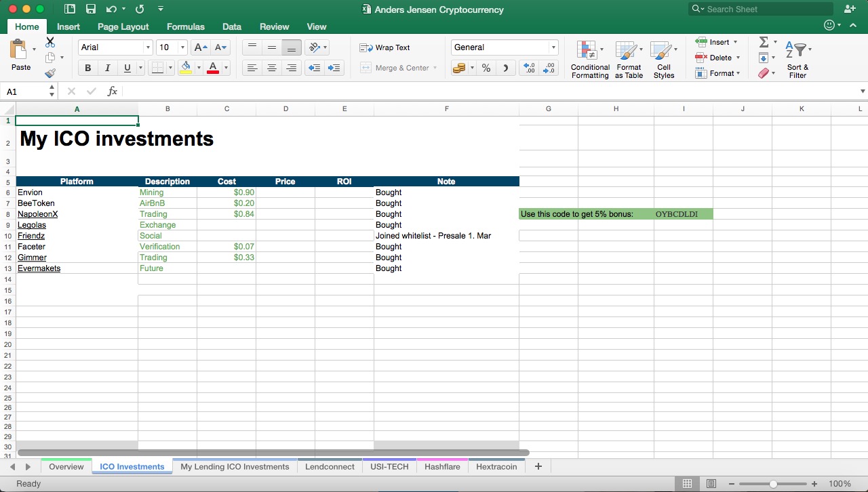
Task: Add a new sheet with plus button
Action: coord(538,467)
